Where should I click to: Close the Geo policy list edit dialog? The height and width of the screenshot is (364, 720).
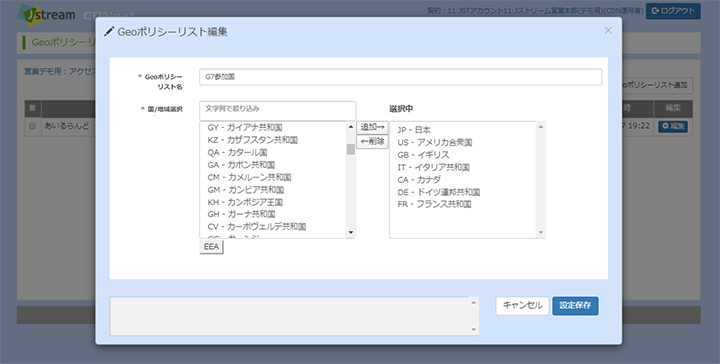608,30
